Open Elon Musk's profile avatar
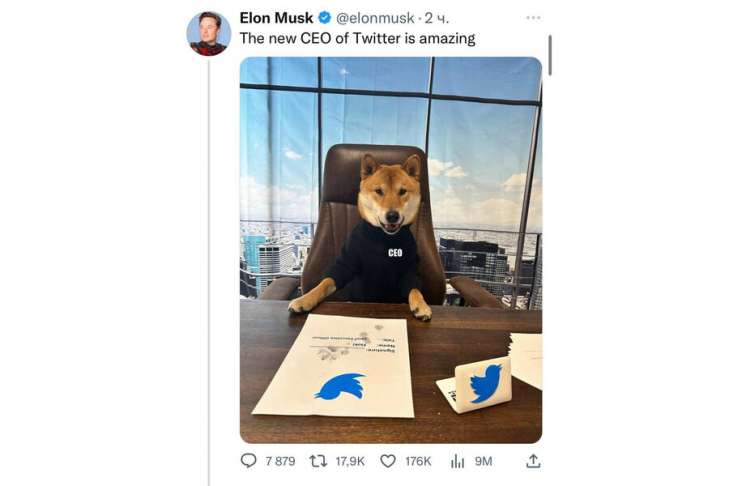 (208, 33)
